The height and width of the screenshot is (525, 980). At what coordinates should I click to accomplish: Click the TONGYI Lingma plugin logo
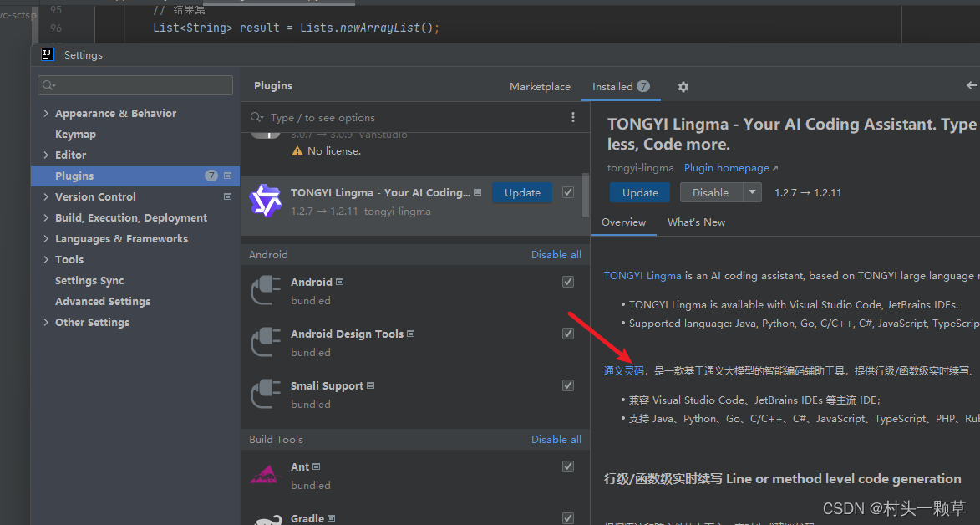click(266, 201)
